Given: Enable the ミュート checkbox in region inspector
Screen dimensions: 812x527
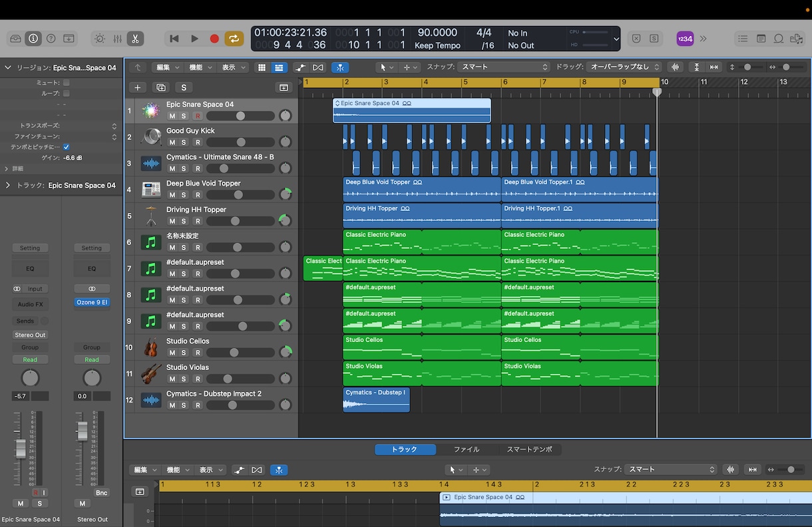Looking at the screenshot, I should pyautogui.click(x=66, y=83).
